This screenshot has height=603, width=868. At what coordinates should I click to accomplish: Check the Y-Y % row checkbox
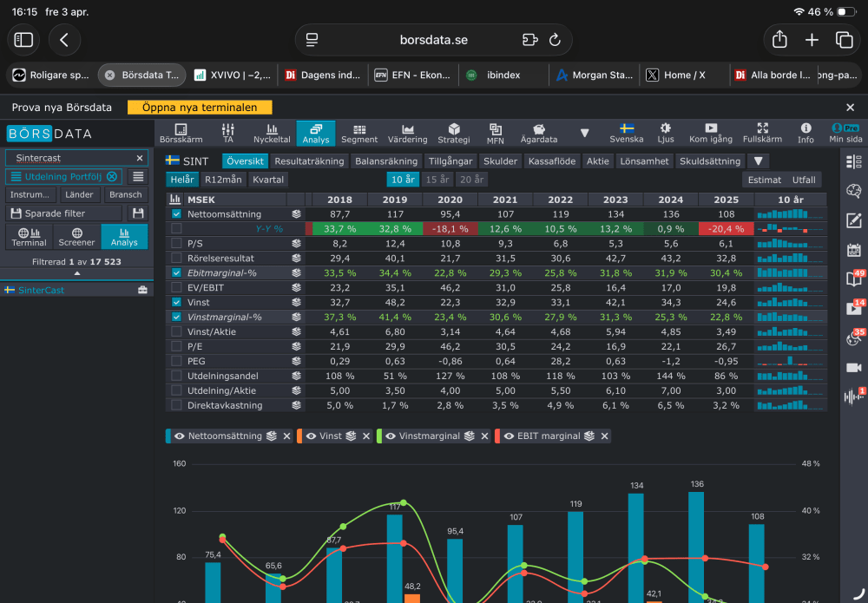coord(176,228)
